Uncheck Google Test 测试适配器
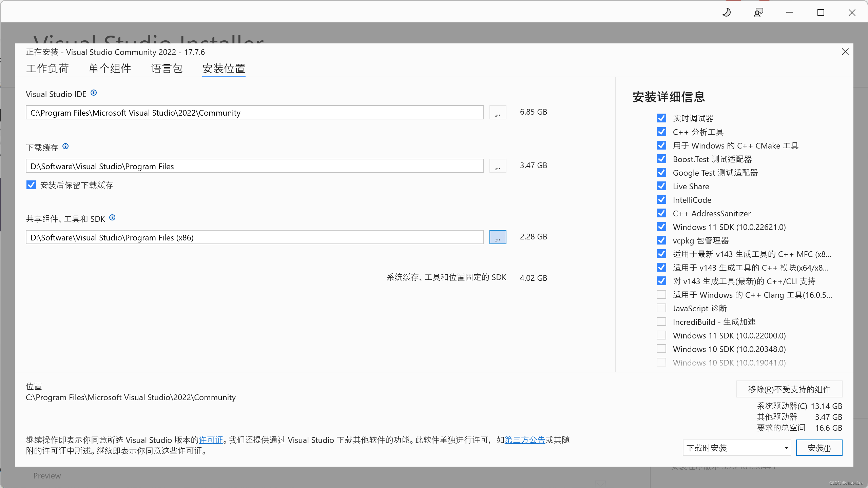The image size is (868, 488). pyautogui.click(x=661, y=172)
